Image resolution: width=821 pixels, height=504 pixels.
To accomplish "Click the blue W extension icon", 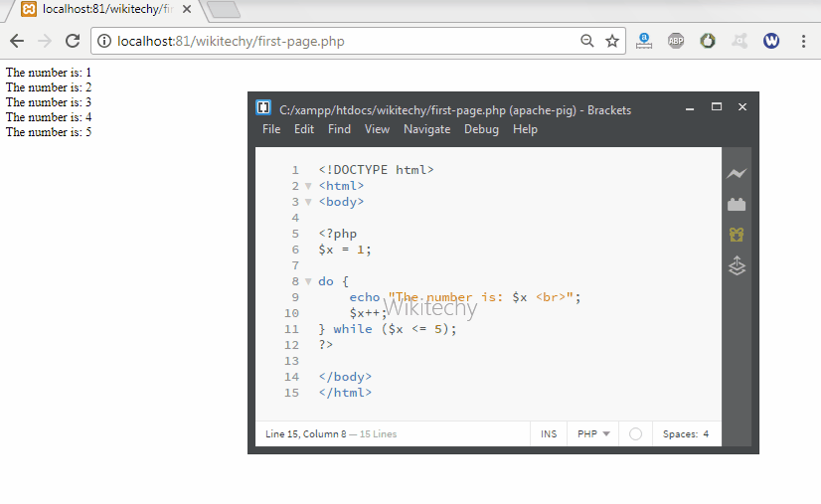I will (x=771, y=41).
